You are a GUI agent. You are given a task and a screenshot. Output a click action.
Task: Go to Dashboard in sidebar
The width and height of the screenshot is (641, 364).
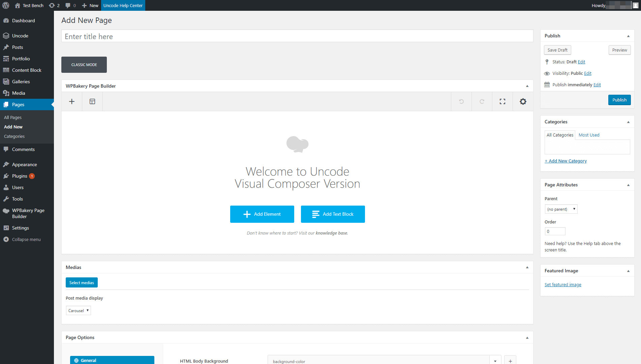(27, 21)
